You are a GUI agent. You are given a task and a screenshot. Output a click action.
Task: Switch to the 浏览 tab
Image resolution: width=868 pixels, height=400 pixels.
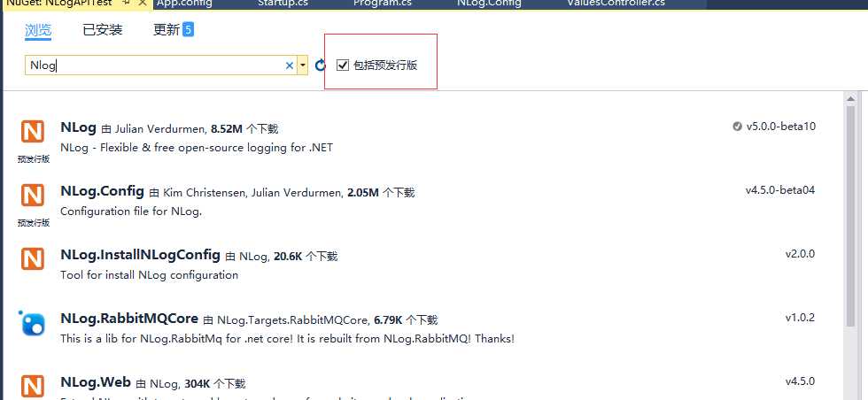click(38, 30)
